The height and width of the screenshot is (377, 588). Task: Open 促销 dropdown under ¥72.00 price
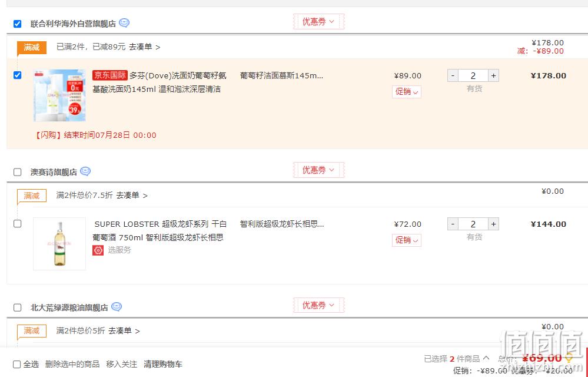407,240
